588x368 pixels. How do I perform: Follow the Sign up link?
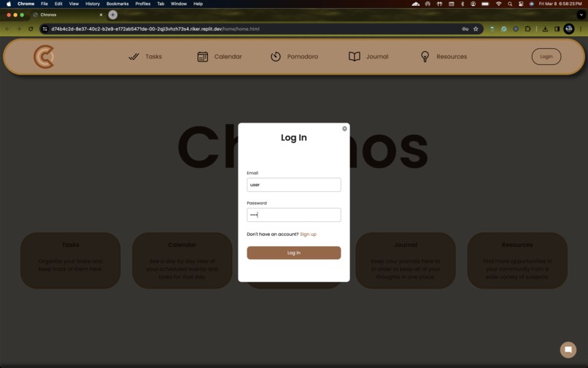click(308, 234)
